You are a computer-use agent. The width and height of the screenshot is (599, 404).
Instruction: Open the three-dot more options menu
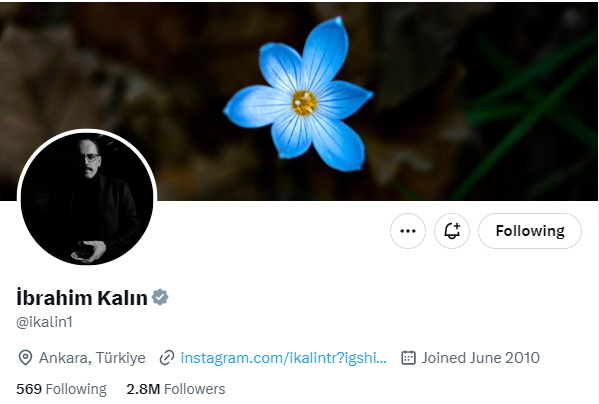tap(408, 231)
